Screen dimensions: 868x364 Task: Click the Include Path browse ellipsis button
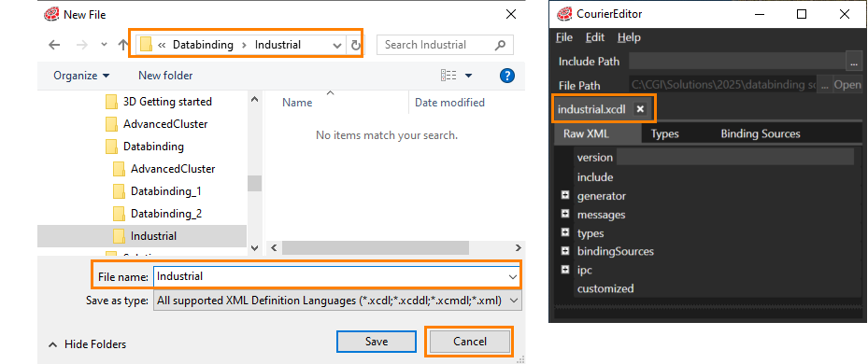[855, 62]
